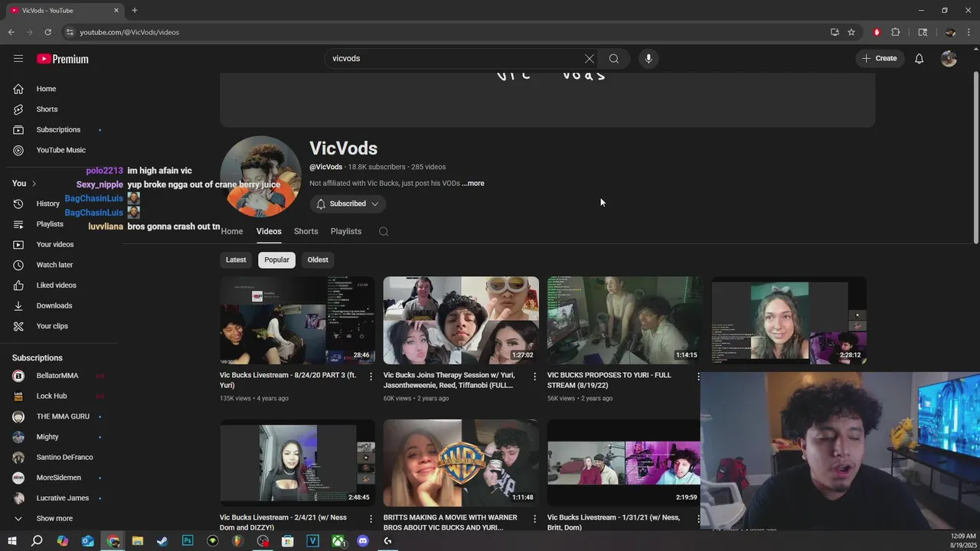Screen dimensions: 980x551
Task: Switch to channel Playlists tab
Action: pyautogui.click(x=346, y=231)
